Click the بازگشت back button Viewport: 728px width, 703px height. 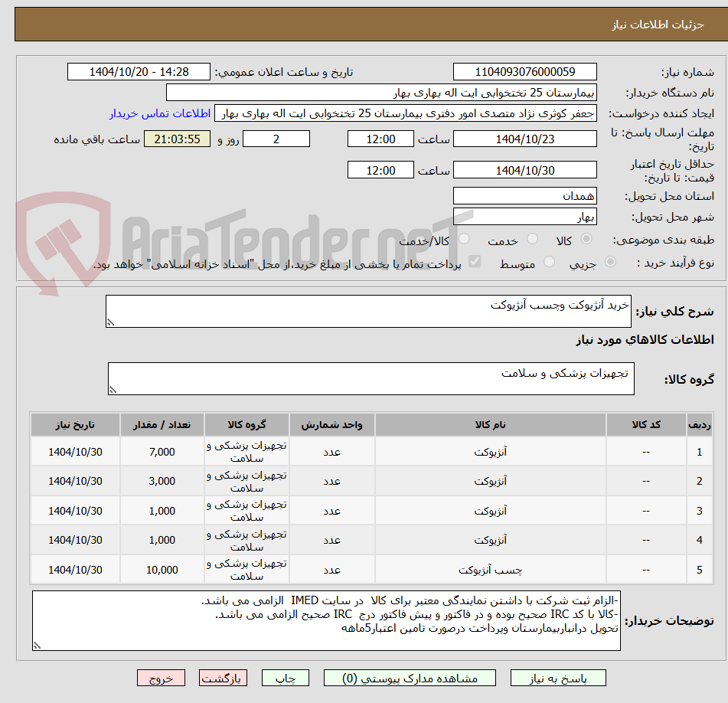tap(223, 678)
